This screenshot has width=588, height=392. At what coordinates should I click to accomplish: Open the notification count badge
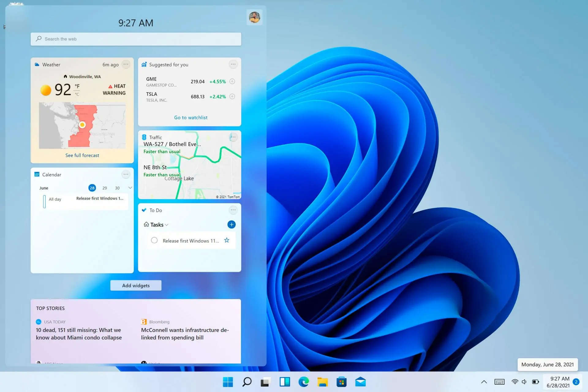tap(576, 382)
